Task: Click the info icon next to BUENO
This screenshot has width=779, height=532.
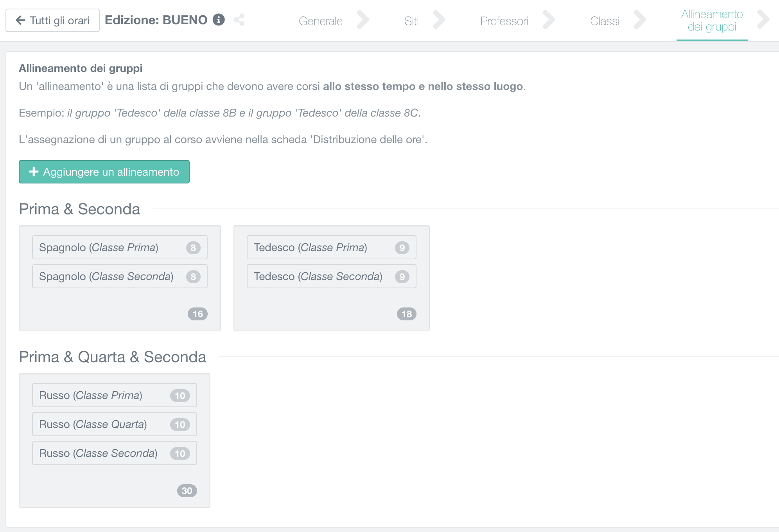Action: click(219, 20)
